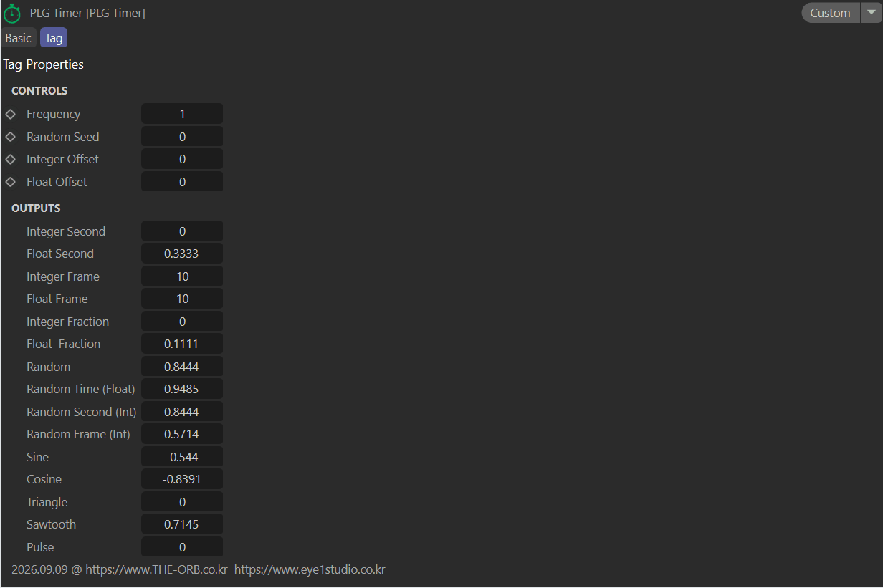Select the Integer Fraction output field
This screenshot has width=883, height=588.
[182, 322]
